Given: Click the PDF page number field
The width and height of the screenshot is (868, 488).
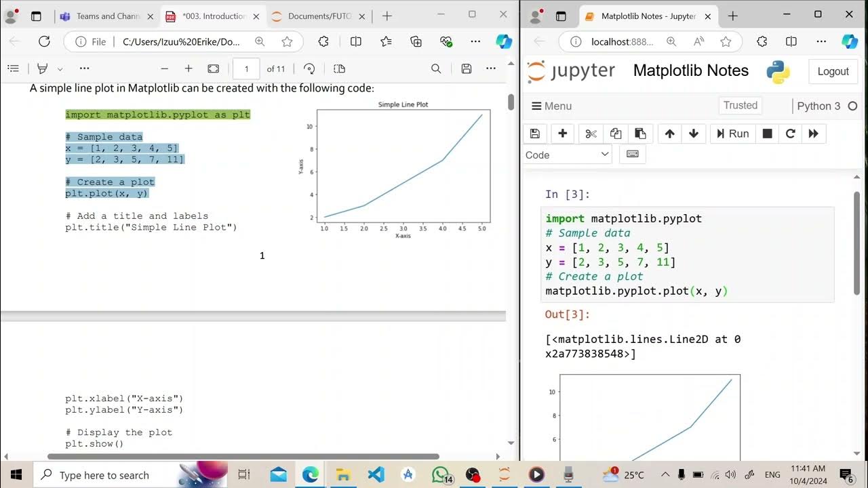Looking at the screenshot, I should [x=246, y=68].
